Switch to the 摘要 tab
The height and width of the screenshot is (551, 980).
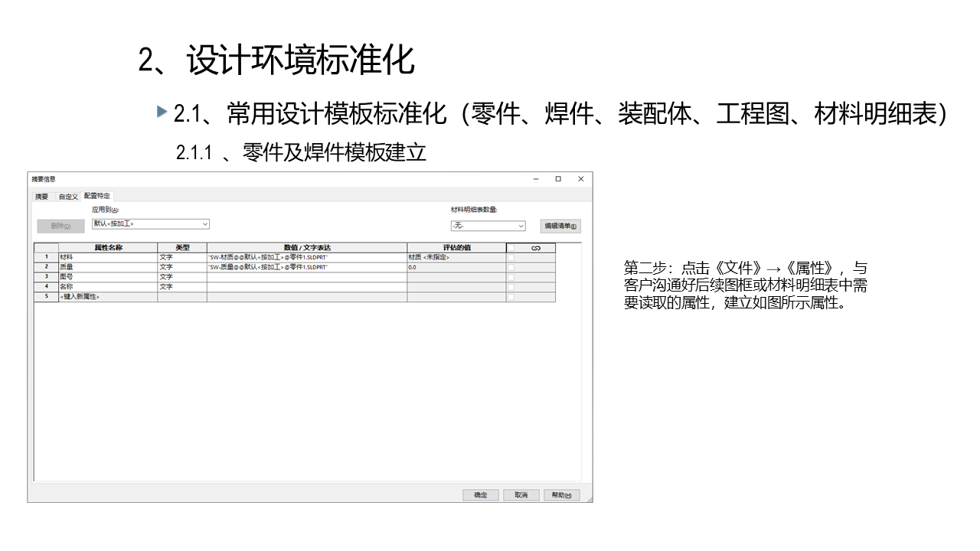coord(41,197)
